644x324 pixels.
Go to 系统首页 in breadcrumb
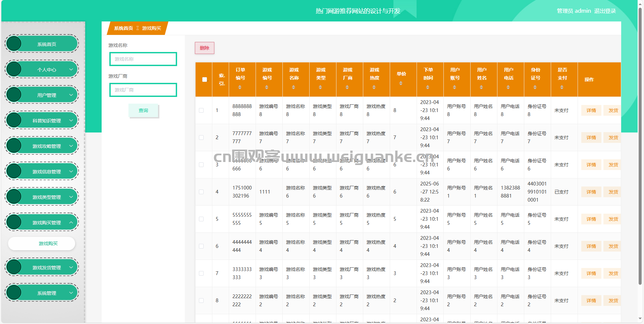coord(123,28)
